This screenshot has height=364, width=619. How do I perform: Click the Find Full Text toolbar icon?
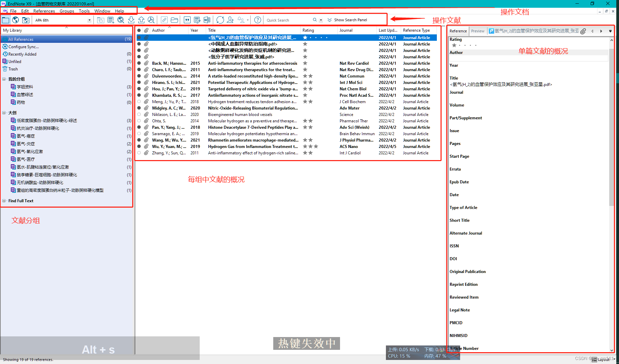(151, 20)
